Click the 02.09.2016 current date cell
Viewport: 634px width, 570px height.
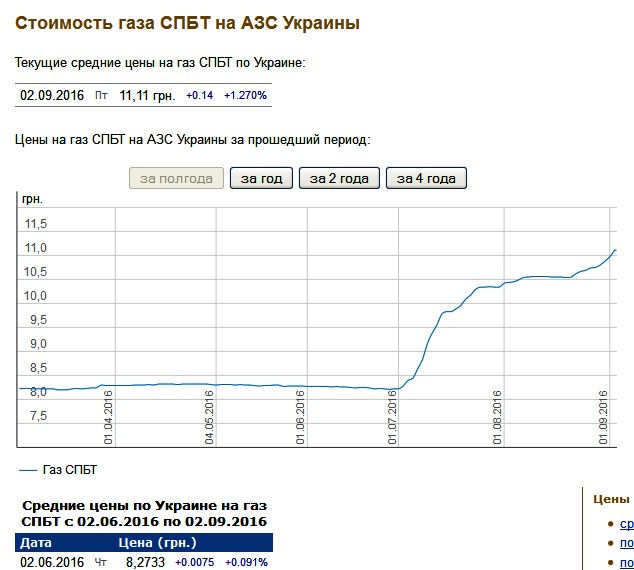53,96
